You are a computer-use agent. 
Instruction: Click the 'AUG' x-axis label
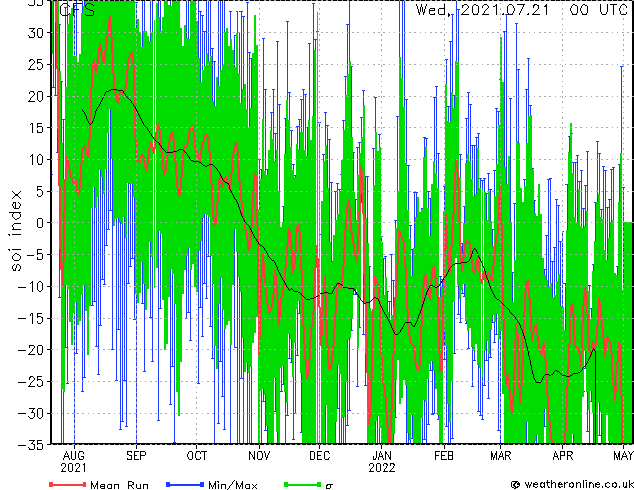(x=74, y=456)
